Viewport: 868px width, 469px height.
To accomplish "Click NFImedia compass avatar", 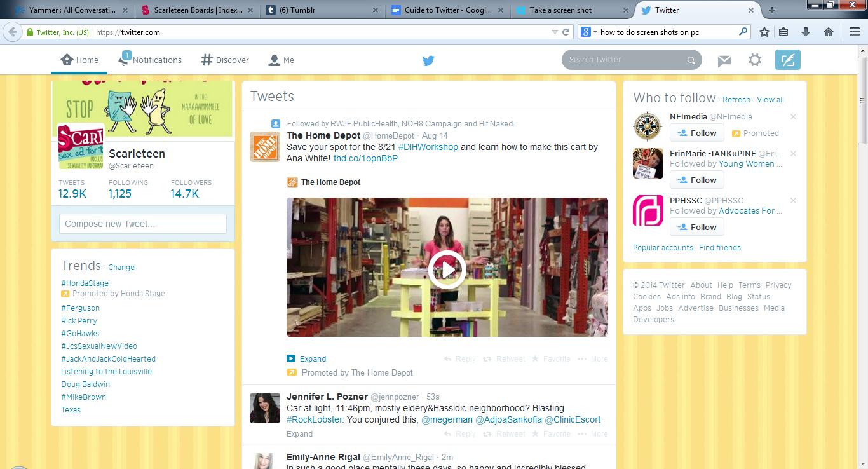I will coord(648,126).
